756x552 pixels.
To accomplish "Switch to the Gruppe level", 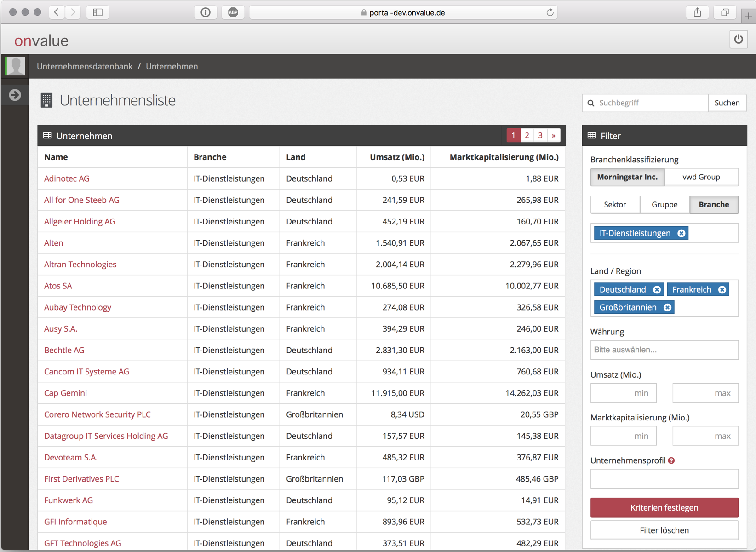I will [664, 205].
